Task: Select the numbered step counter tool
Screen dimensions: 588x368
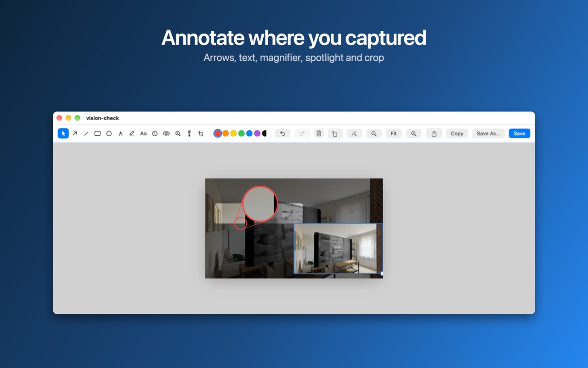Action: pos(155,133)
